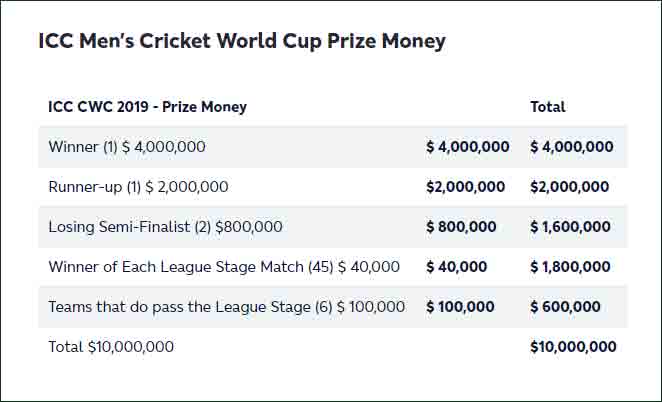Screen dimensions: 662x402
Task: Select 'Winner of Each League Stage Match' label
Action: point(224,267)
